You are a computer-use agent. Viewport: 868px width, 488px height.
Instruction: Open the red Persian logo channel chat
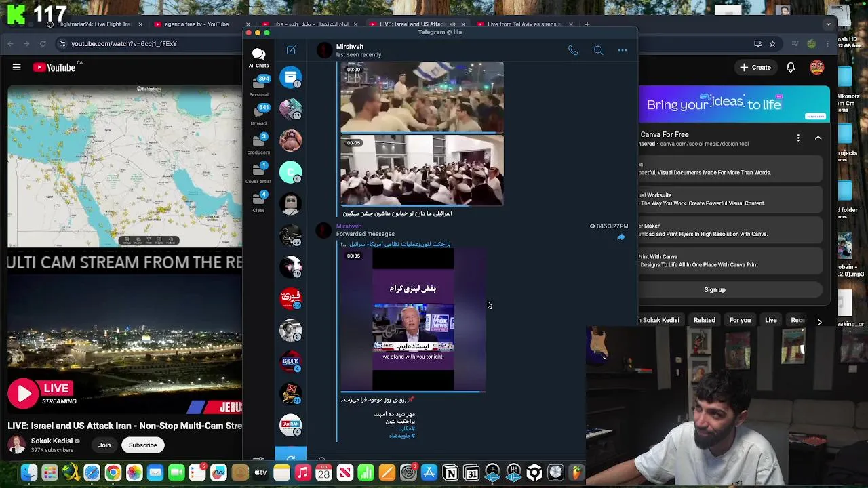tap(290, 298)
